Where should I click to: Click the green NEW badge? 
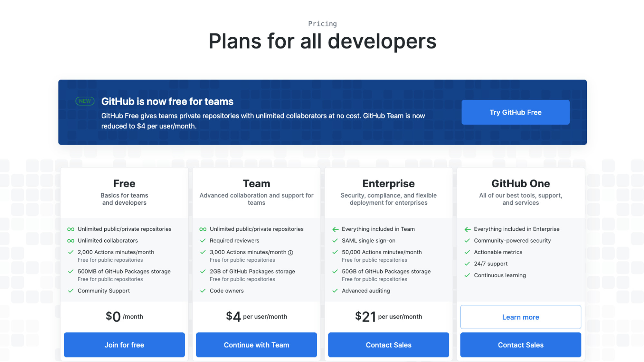click(85, 101)
